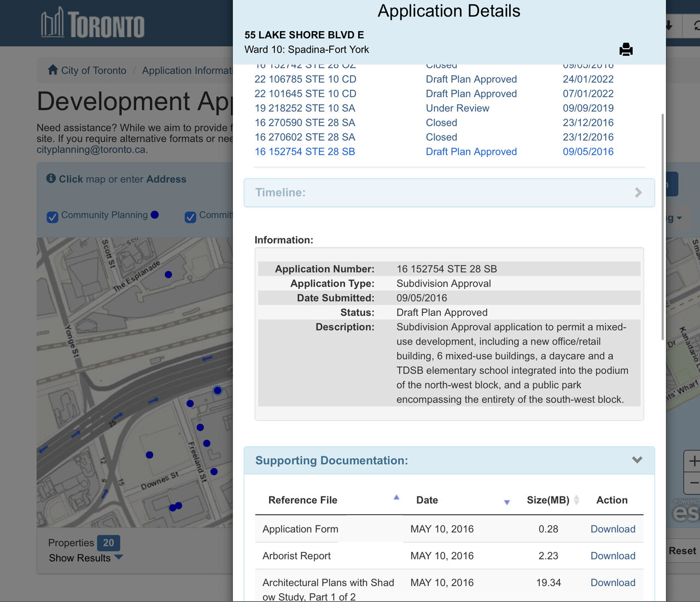Click the Toronto logo in header

[93, 24]
